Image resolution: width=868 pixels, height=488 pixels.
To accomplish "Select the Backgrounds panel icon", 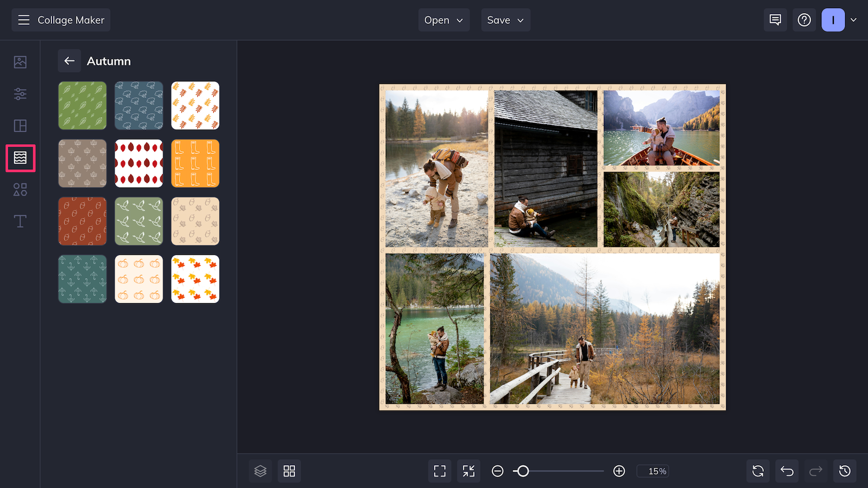I will 20,158.
